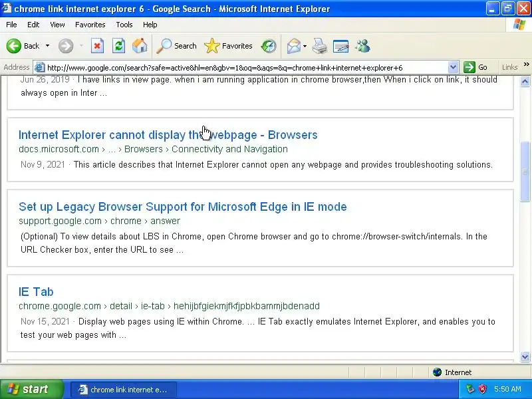Open the History clock icon
The image size is (532, 399).
click(269, 46)
